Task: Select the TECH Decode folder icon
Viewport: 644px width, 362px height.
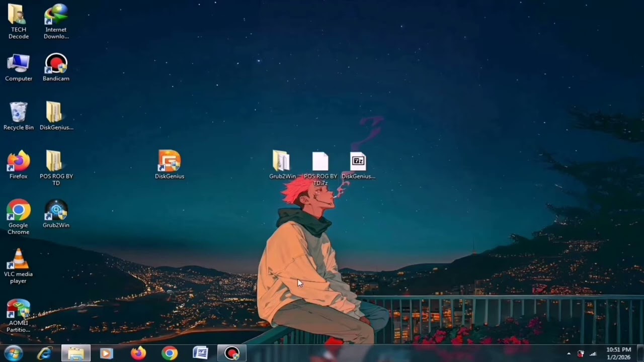Action: (x=19, y=21)
